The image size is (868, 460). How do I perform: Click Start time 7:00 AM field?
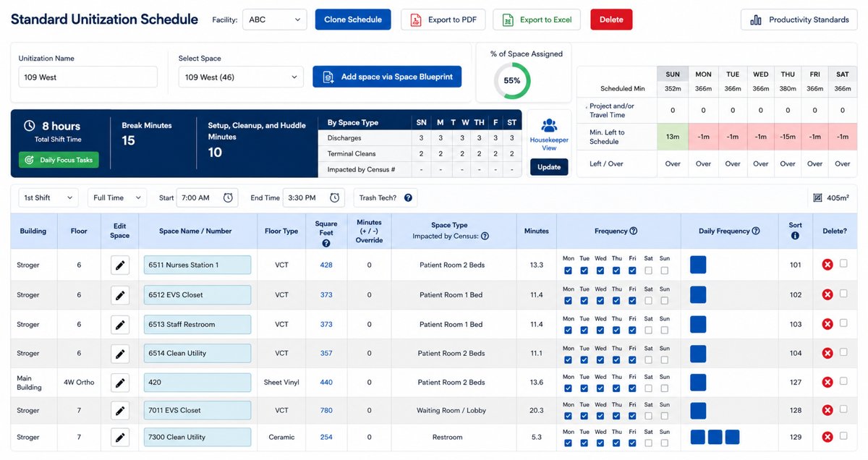click(208, 197)
